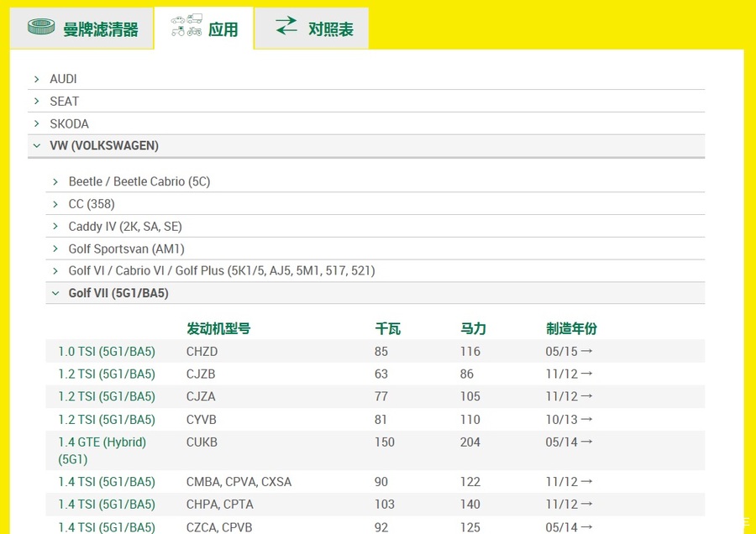Expand the CC (358) chevron
This screenshot has width=756, height=534.
[x=55, y=204]
